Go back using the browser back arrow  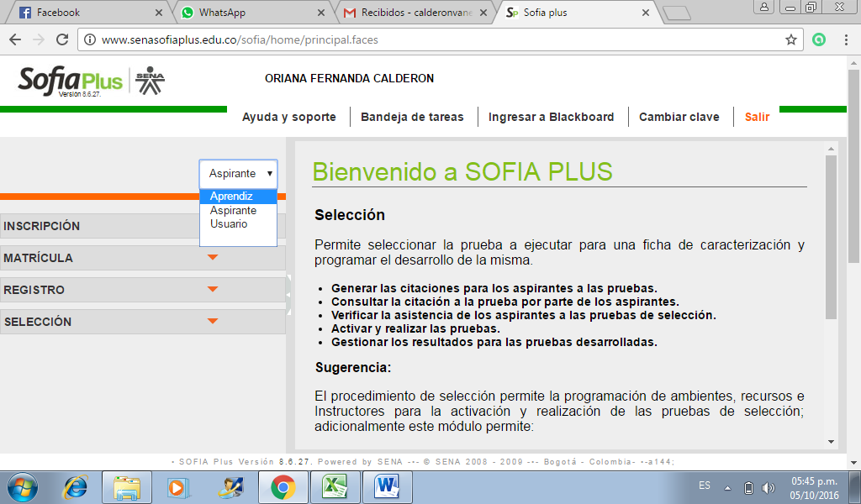coord(15,39)
